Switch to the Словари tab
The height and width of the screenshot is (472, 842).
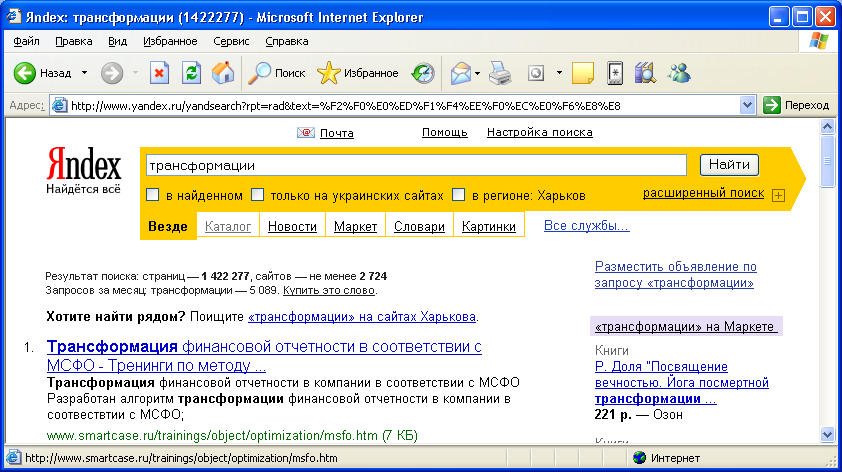pyautogui.click(x=419, y=227)
